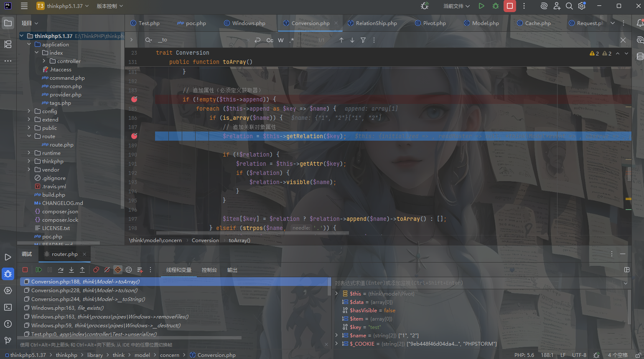Toggle match case in search bar
Screen dimensions: 644x359
tap(270, 40)
